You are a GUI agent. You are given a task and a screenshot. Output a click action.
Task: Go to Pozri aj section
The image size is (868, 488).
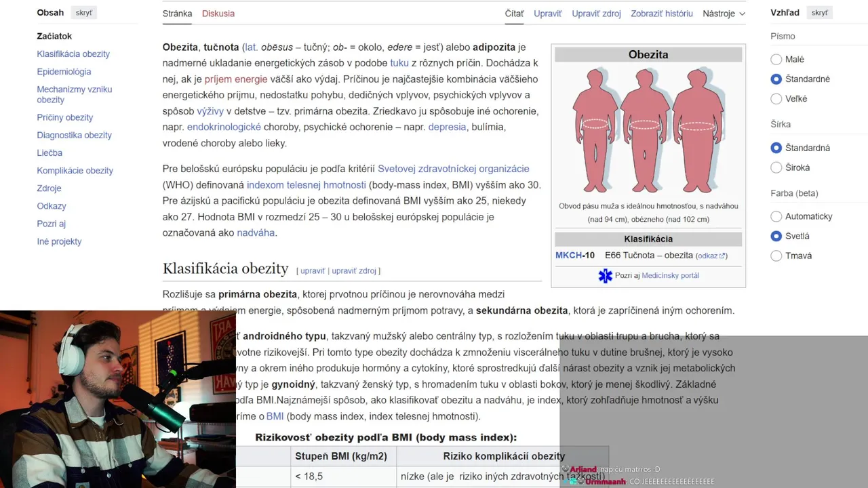52,224
